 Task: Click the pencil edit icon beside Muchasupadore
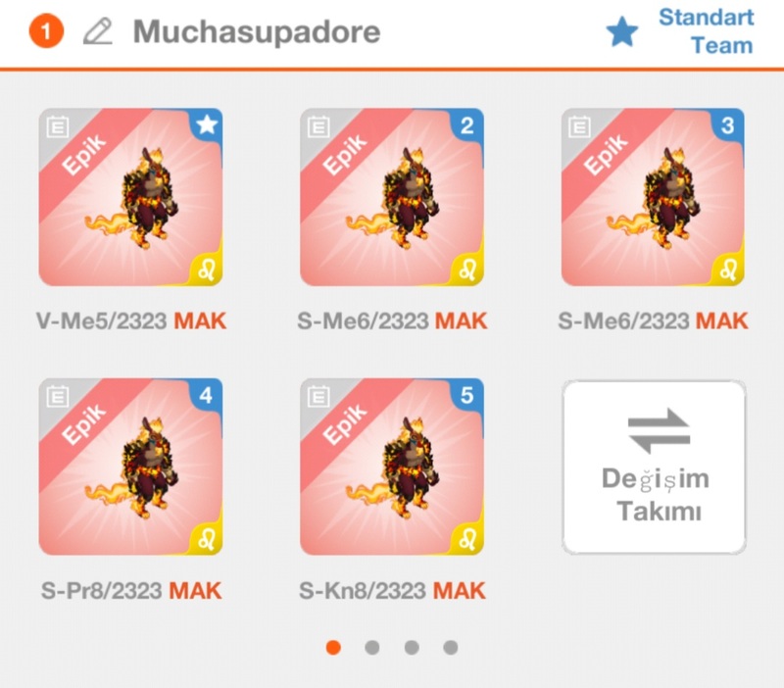click(x=98, y=31)
